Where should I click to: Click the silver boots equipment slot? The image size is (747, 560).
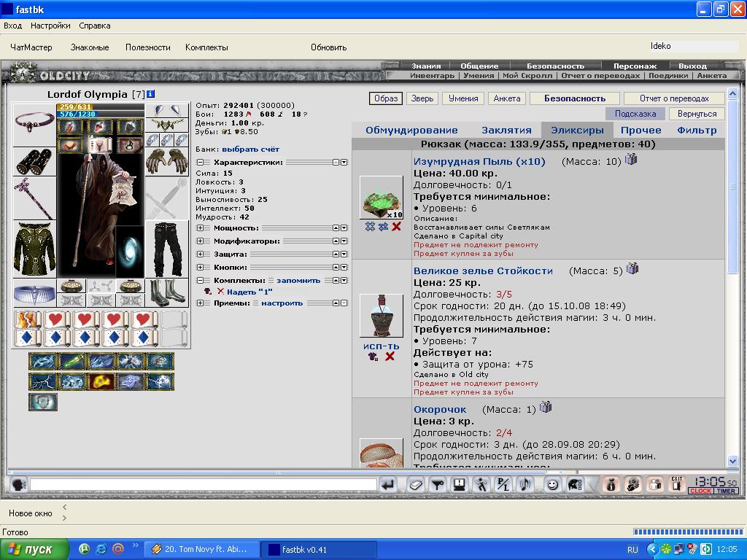(167, 292)
